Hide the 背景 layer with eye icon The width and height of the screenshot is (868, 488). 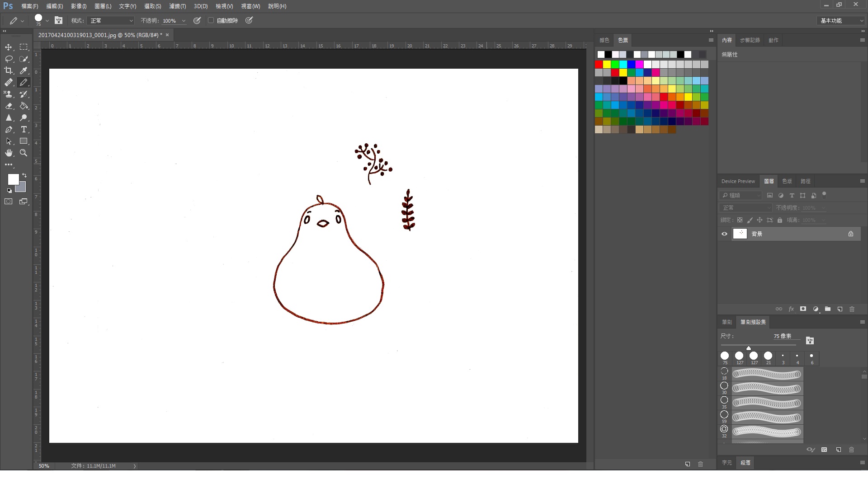(724, 234)
